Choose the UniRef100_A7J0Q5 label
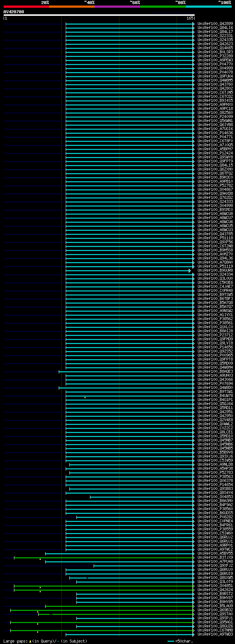 pos(215,145)
